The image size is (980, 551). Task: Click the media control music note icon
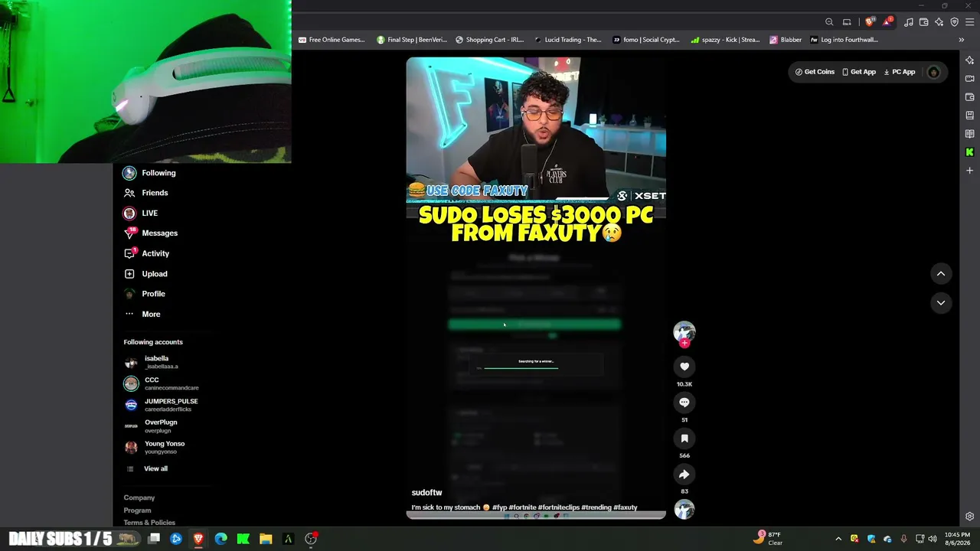click(909, 22)
